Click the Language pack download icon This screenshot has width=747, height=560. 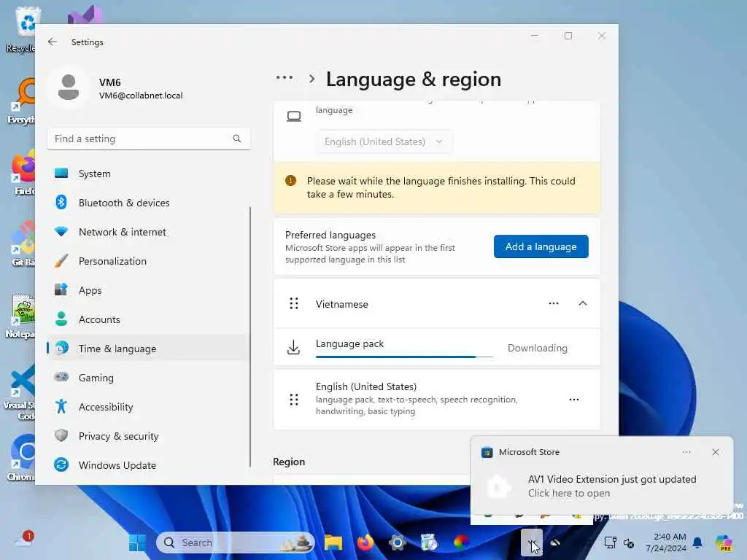point(293,348)
